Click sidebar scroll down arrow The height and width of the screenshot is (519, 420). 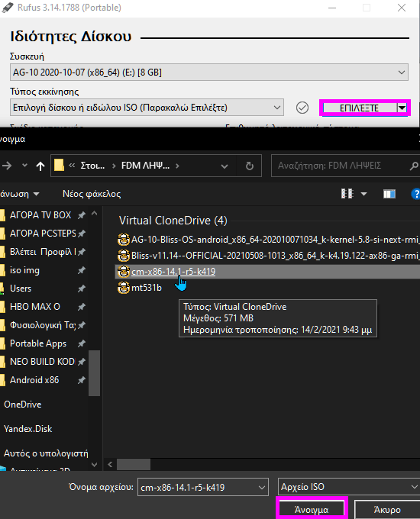pyautogui.click(x=95, y=465)
